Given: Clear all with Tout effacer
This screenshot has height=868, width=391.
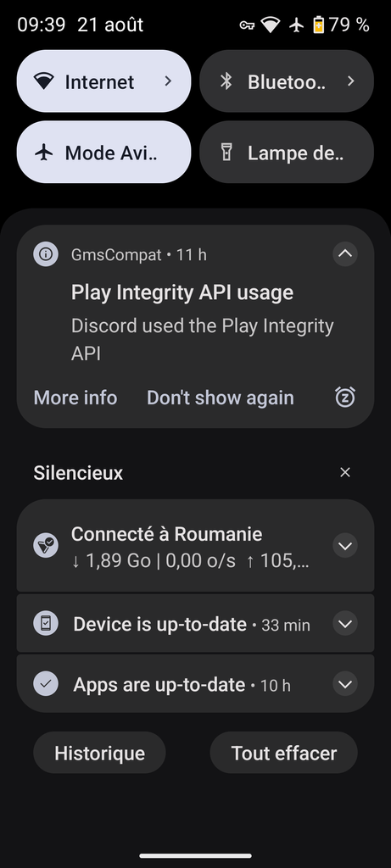Looking at the screenshot, I should pos(283,753).
